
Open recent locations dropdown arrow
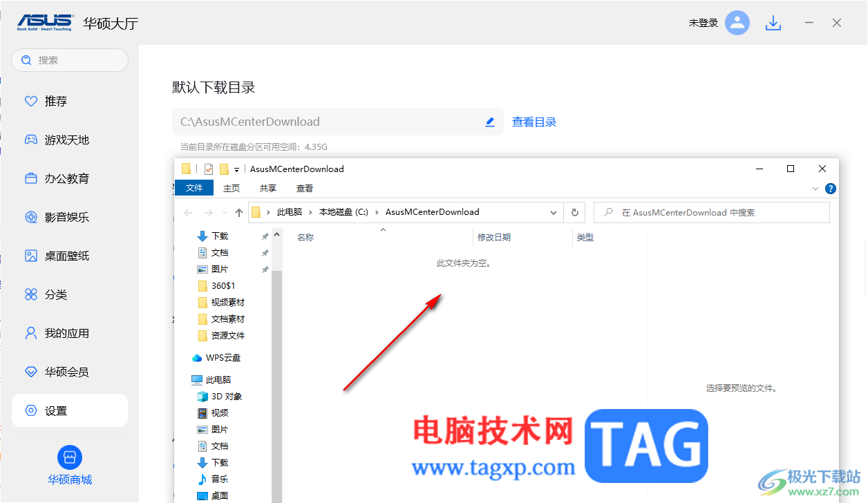[225, 213]
